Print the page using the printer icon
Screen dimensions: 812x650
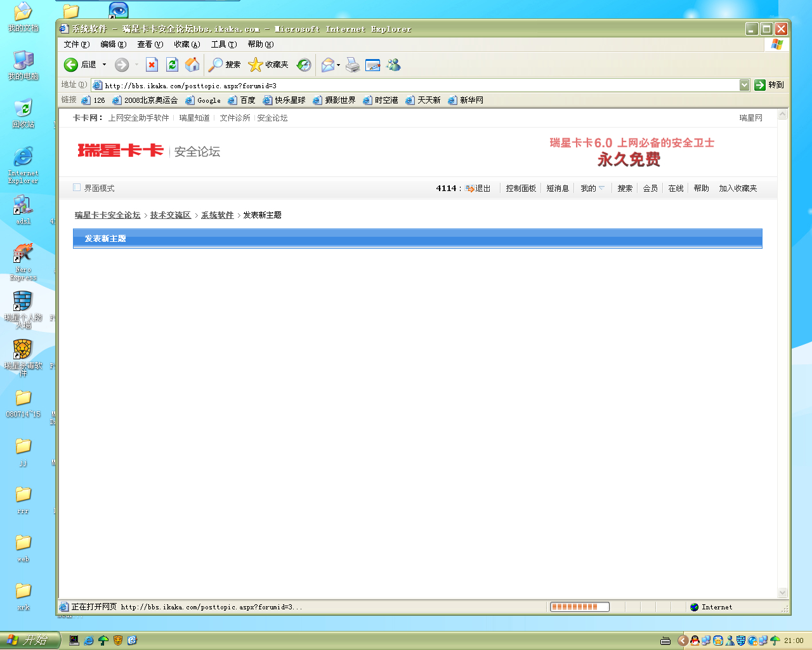point(353,65)
